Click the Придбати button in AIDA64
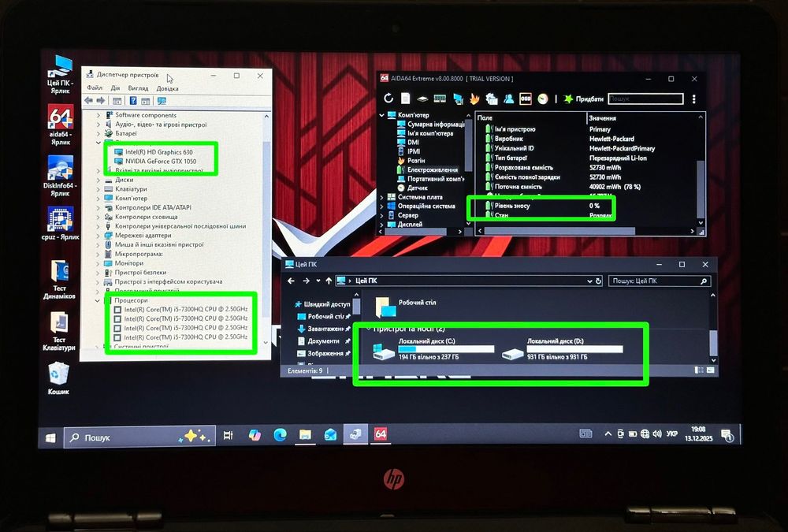Screen dimensions: 788x532 click(x=583, y=99)
